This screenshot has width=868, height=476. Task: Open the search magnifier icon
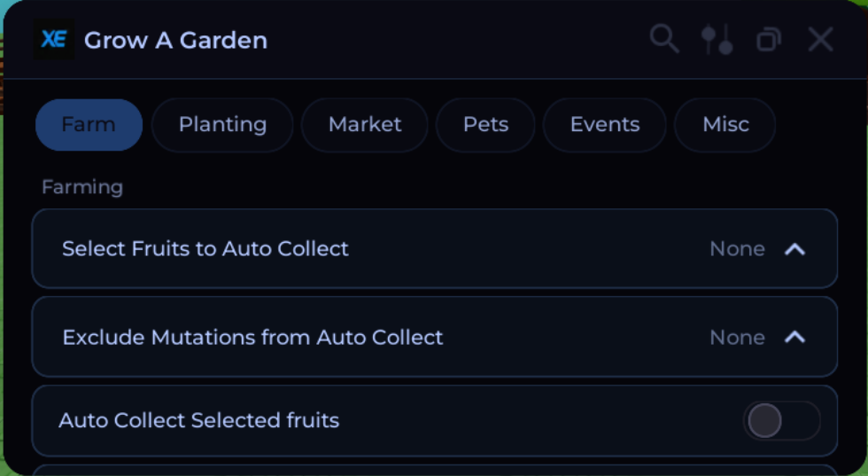click(664, 39)
